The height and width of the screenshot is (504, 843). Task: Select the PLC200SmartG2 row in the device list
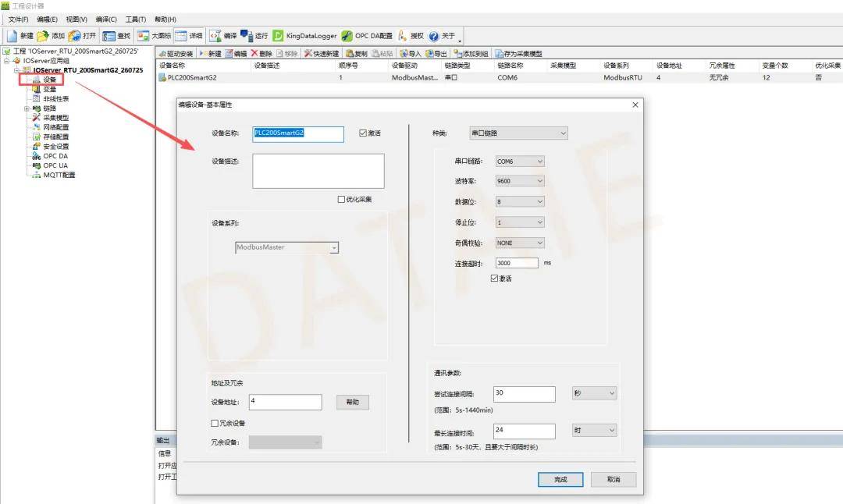[x=500, y=77]
